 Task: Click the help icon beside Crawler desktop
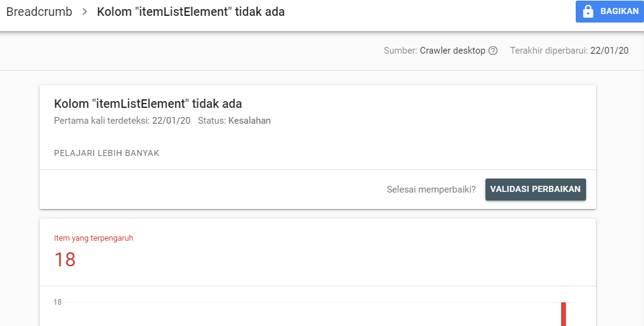[493, 51]
